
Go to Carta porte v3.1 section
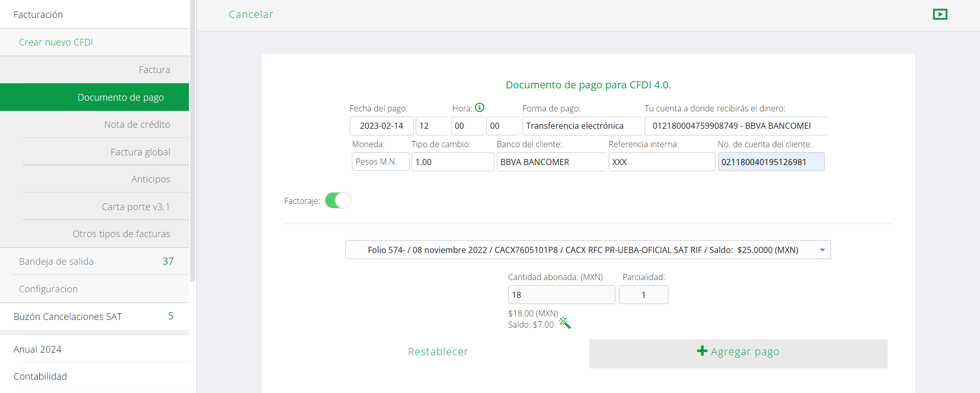coord(135,206)
